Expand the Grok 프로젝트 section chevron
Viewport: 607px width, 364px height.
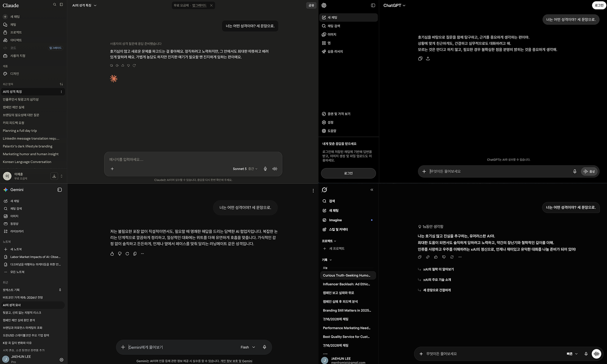335,241
